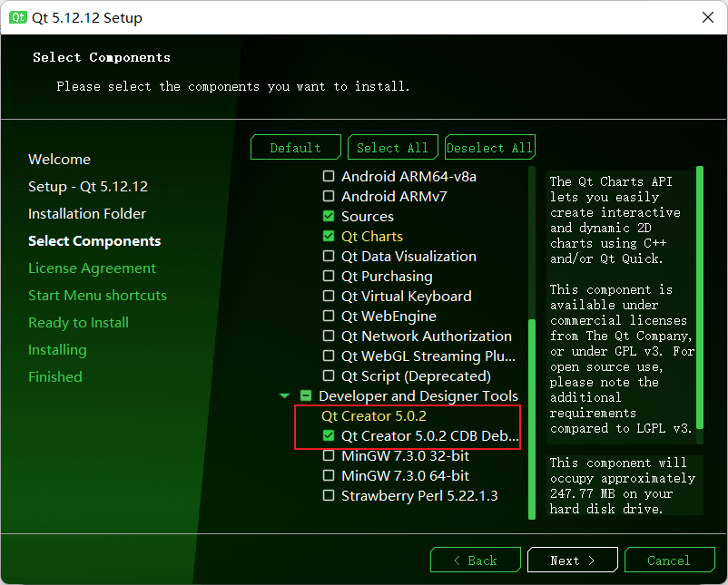
Task: Click Start Menu shortcuts sidebar step
Action: [x=97, y=295]
